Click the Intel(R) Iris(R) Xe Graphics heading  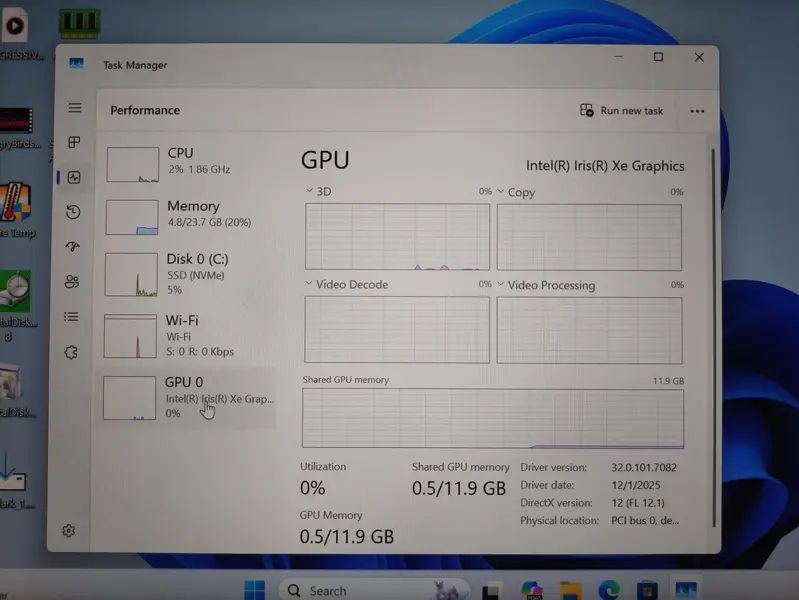pyautogui.click(x=605, y=166)
